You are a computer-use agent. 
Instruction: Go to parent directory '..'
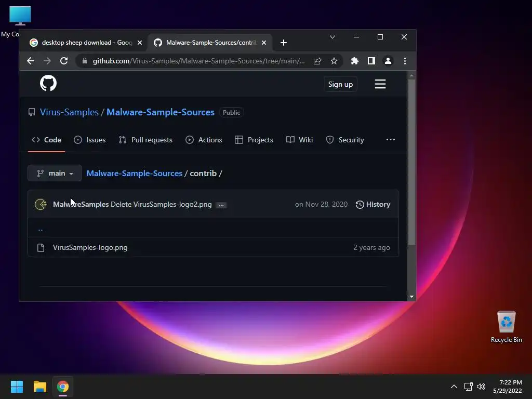[41, 229]
